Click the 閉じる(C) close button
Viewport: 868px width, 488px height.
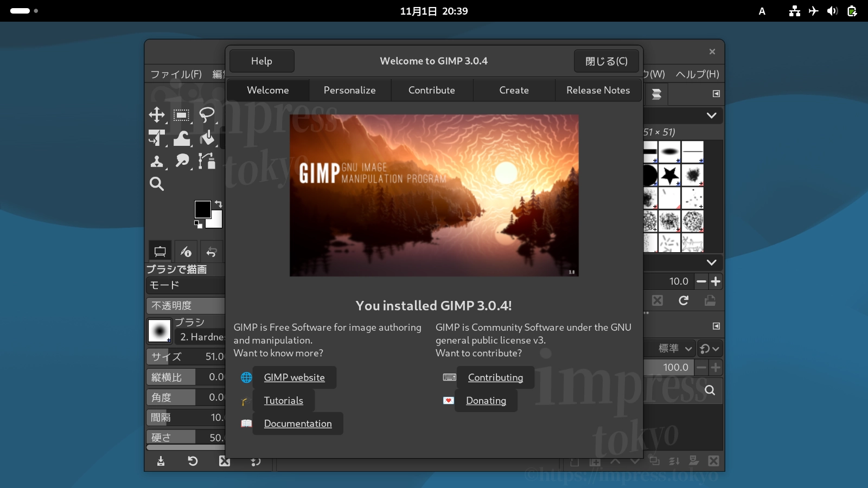coord(607,61)
